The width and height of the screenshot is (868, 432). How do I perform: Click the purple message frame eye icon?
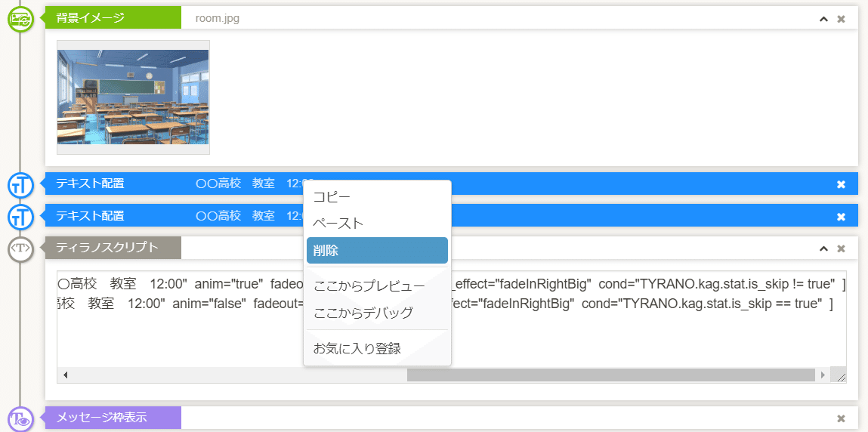(21, 418)
